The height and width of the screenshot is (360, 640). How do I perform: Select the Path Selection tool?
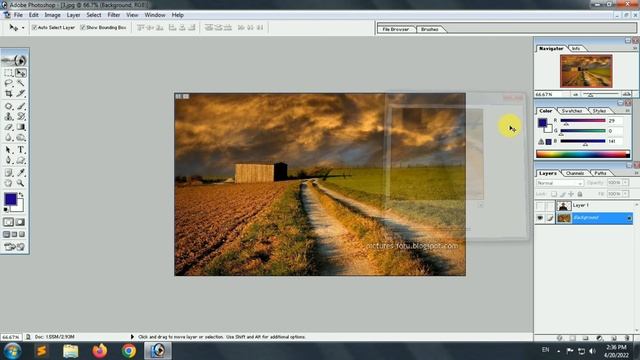coord(8,150)
